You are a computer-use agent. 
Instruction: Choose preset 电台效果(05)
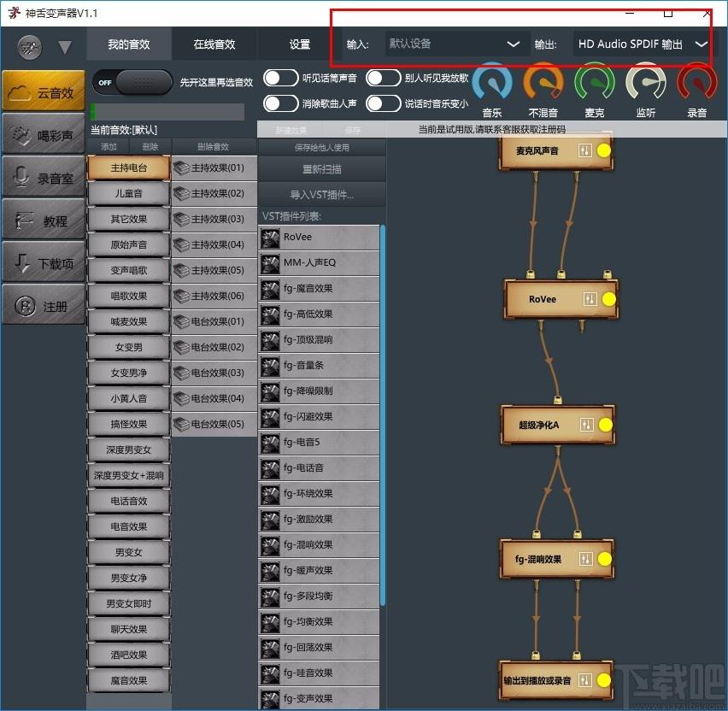tap(214, 424)
